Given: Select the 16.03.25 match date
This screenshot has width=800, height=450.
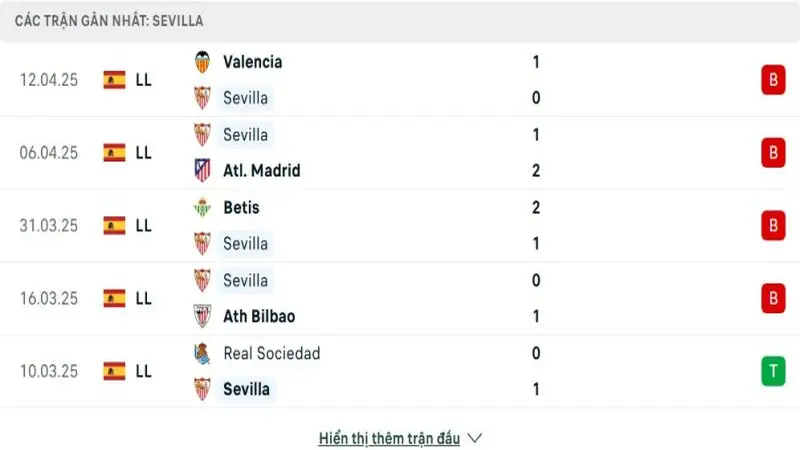Looking at the screenshot, I should (48, 298).
